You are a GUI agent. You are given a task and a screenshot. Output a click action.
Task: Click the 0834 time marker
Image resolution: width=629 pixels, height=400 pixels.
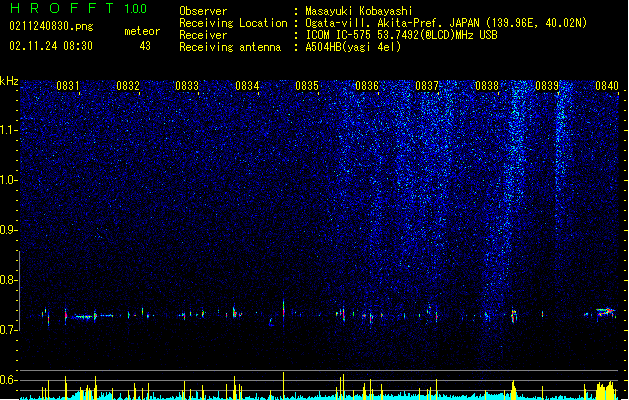point(247,86)
